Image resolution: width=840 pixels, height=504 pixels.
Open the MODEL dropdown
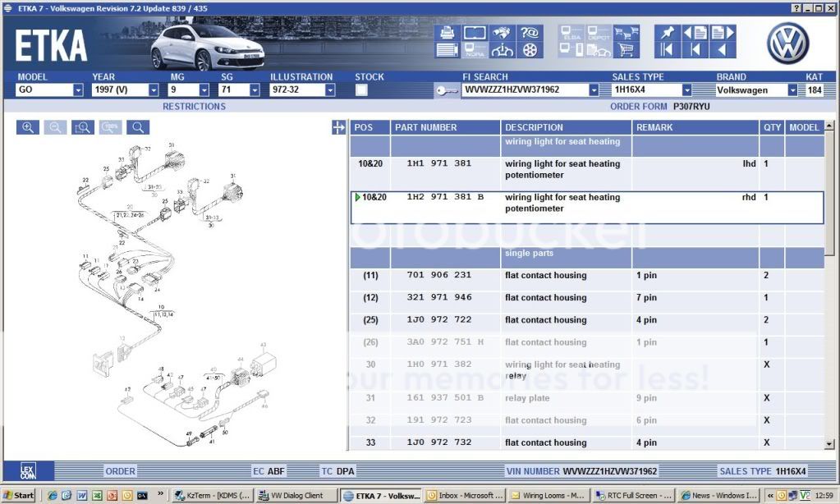pos(78,90)
